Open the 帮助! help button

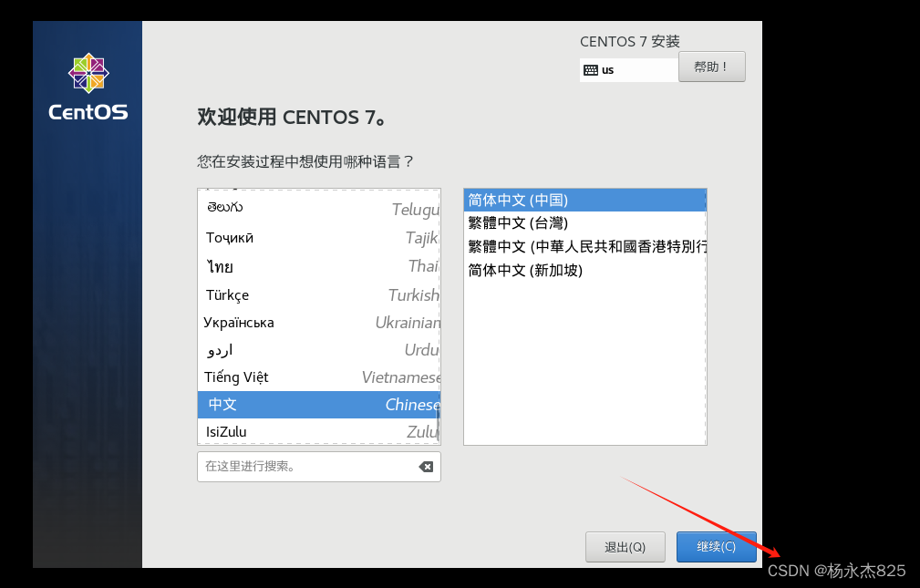(712, 67)
